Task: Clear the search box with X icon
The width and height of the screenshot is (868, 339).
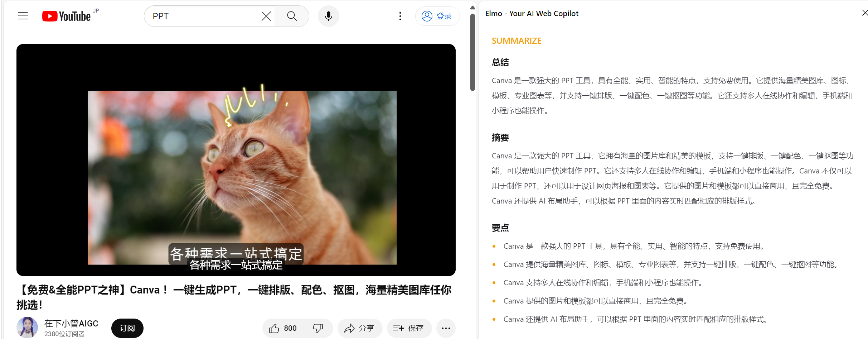Action: (x=266, y=16)
